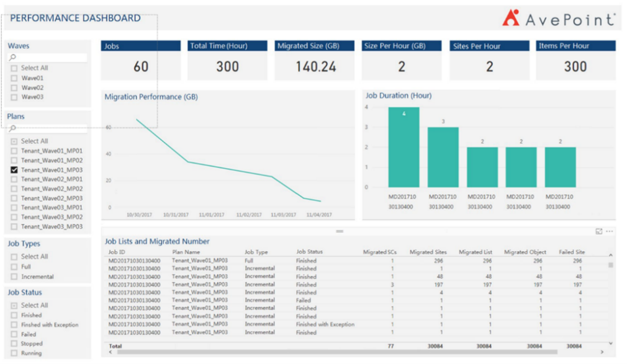Click the table horizontal scroll right arrow
The width and height of the screenshot is (627, 364).
coord(602,352)
